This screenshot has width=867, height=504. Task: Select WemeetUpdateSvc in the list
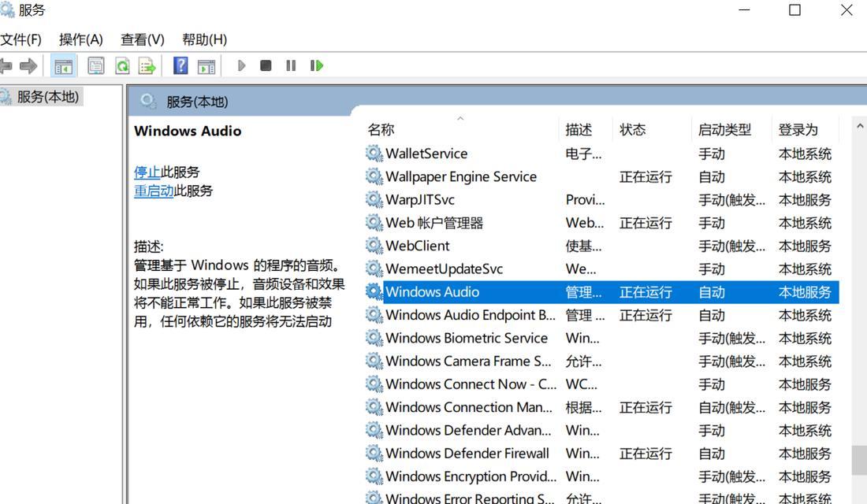[x=444, y=269]
